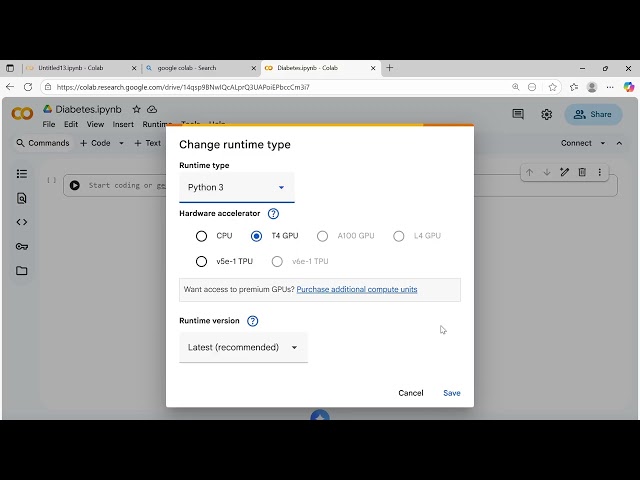The height and width of the screenshot is (480, 640).
Task: Collapse the Colab header with chevron
Action: coord(619,143)
